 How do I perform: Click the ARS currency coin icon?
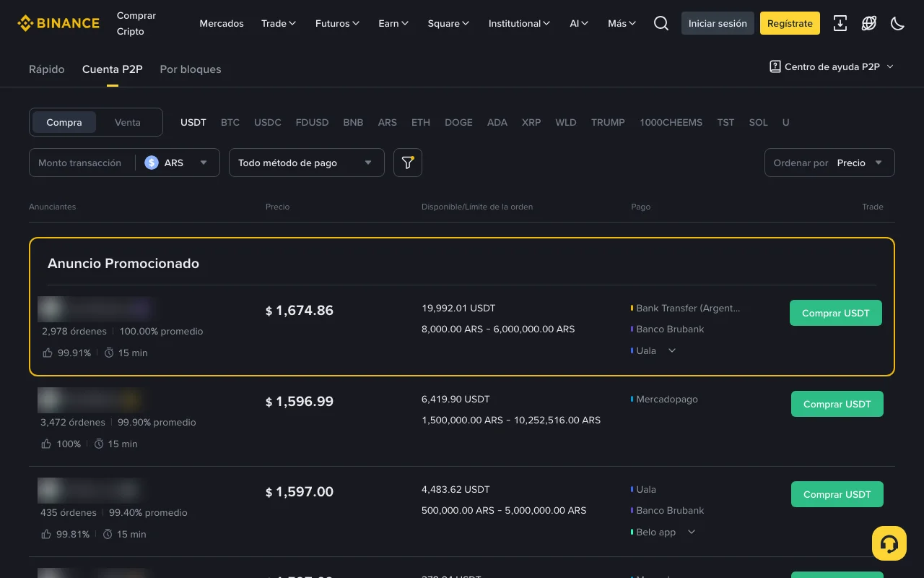click(x=152, y=163)
